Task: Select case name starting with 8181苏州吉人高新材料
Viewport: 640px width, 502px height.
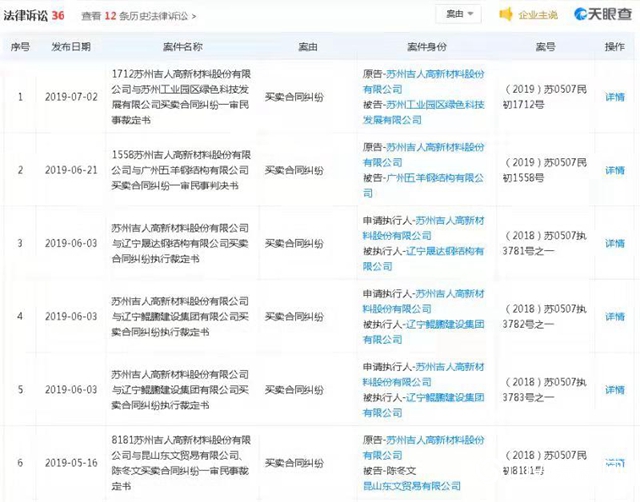Action: (x=181, y=463)
